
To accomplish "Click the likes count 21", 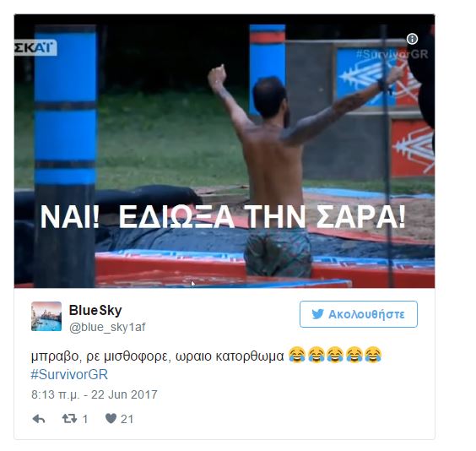I will tap(127, 419).
